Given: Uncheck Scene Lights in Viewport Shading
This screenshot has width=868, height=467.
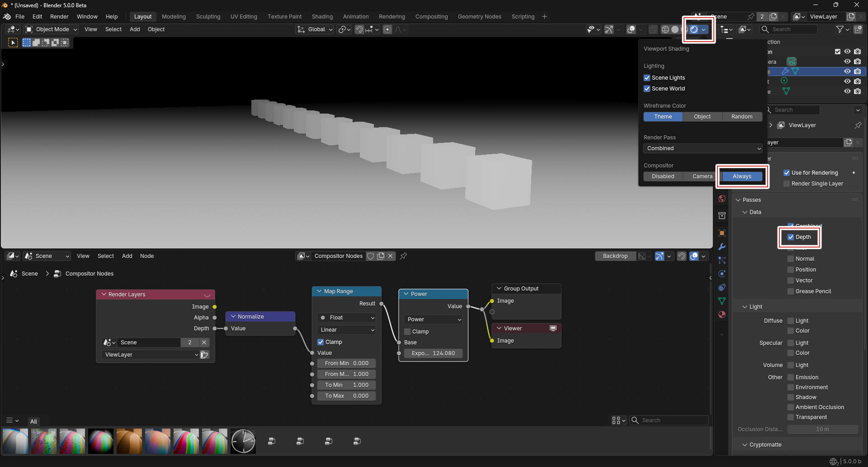Looking at the screenshot, I should click(647, 78).
